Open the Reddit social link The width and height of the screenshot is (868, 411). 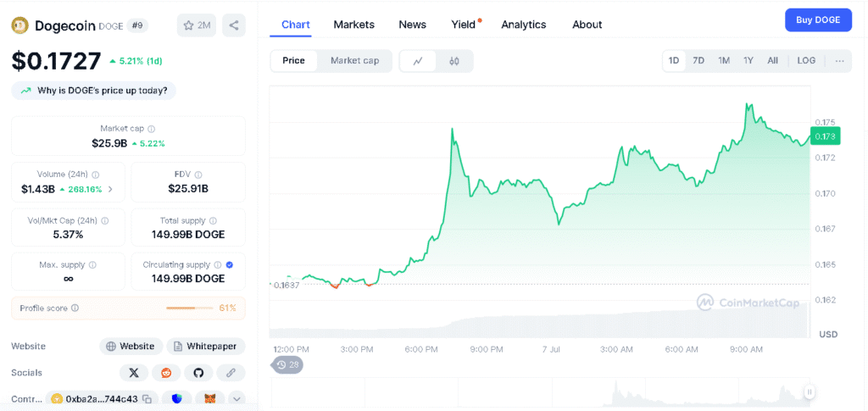coord(166,373)
